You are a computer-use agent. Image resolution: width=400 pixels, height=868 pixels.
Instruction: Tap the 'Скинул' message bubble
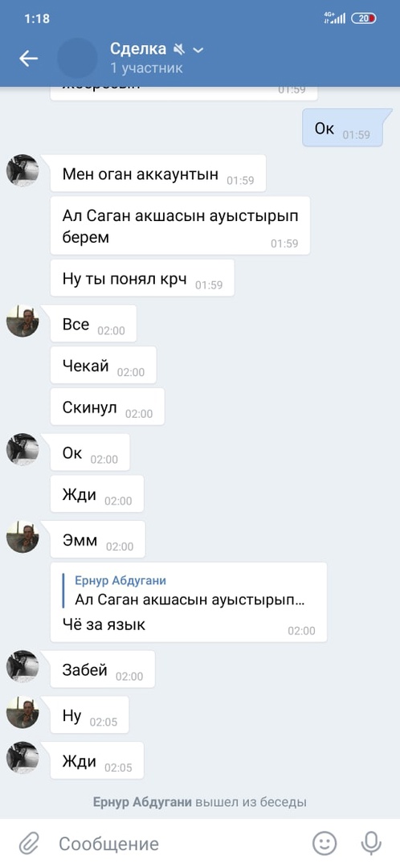pos(108,407)
